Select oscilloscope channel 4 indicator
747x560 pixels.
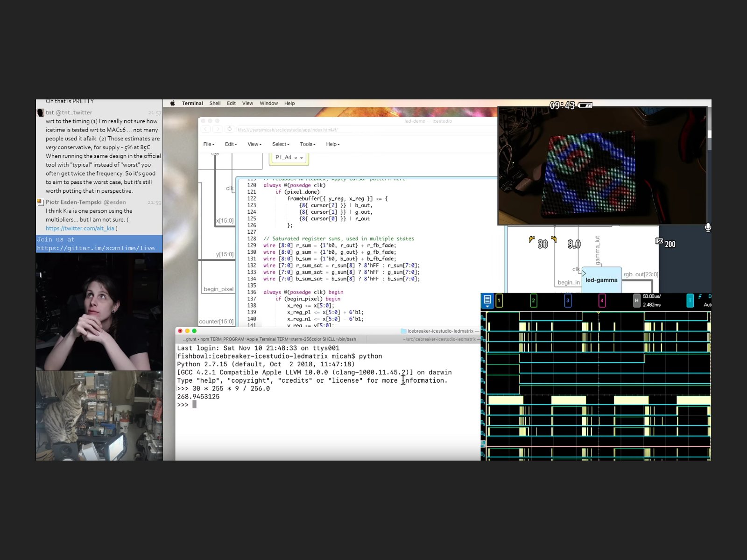[602, 301]
